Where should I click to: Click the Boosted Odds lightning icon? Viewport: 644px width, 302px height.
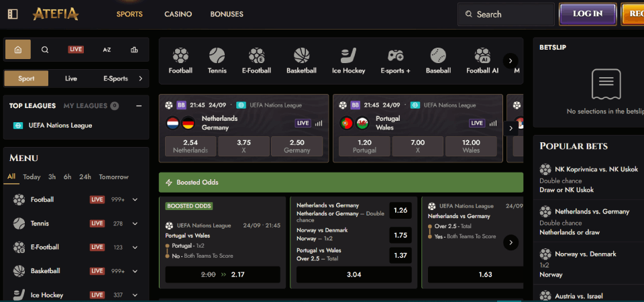168,183
